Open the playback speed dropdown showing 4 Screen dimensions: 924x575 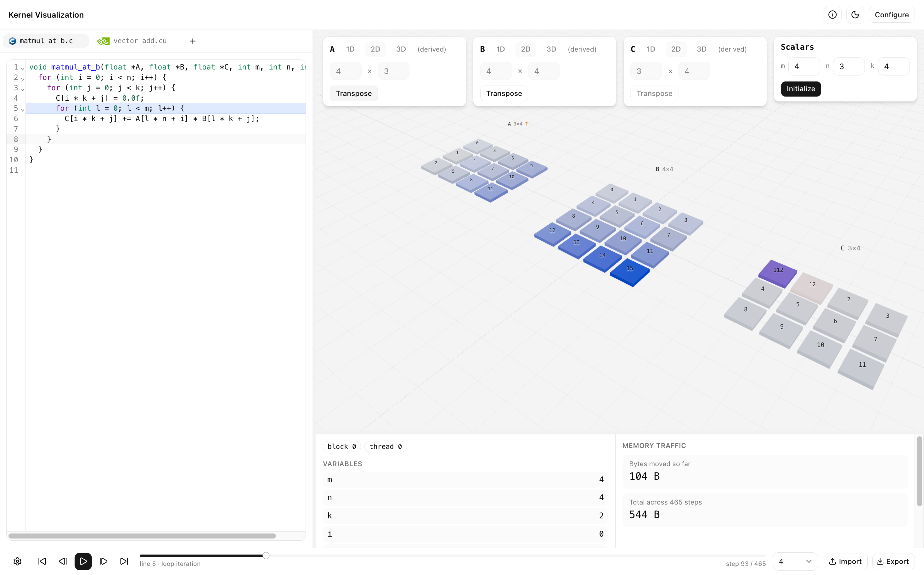click(795, 561)
